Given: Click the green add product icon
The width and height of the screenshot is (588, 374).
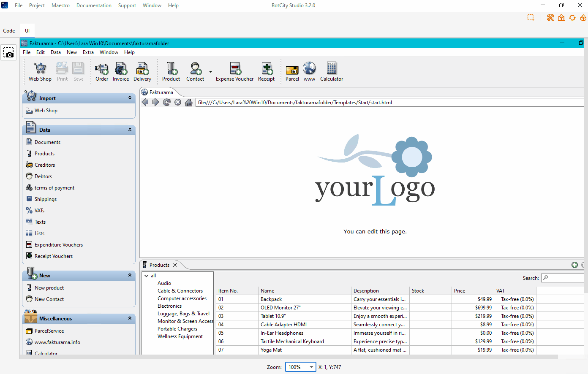Looking at the screenshot, I should click(x=574, y=265).
